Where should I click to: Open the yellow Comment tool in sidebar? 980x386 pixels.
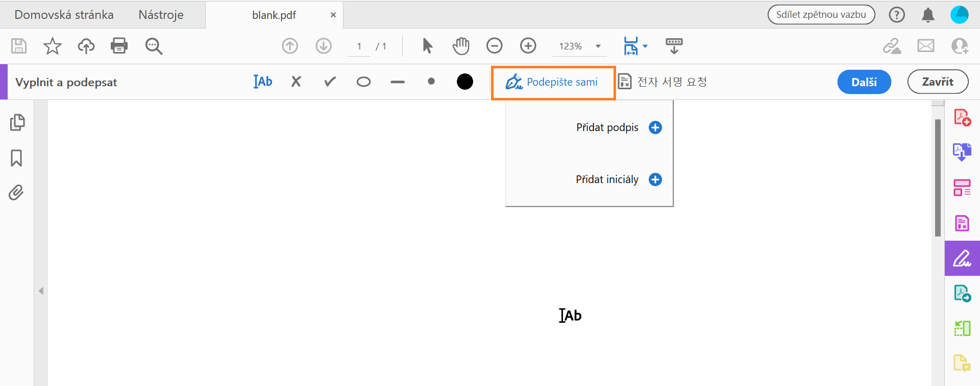pyautogui.click(x=962, y=363)
